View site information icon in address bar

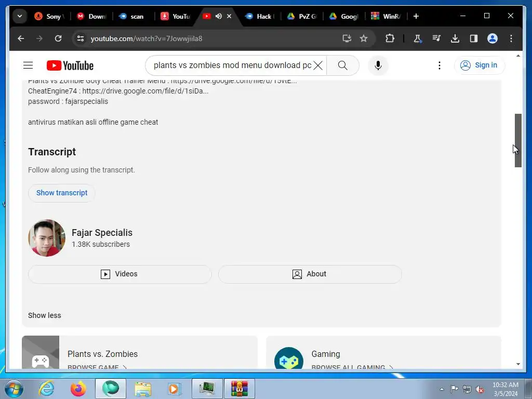click(x=81, y=38)
